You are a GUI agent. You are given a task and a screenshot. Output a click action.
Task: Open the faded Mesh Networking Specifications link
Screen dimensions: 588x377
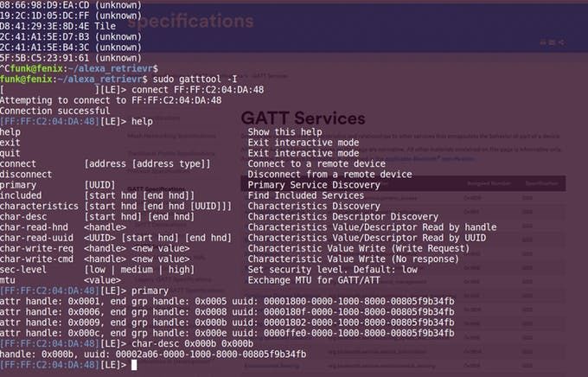coord(171,136)
